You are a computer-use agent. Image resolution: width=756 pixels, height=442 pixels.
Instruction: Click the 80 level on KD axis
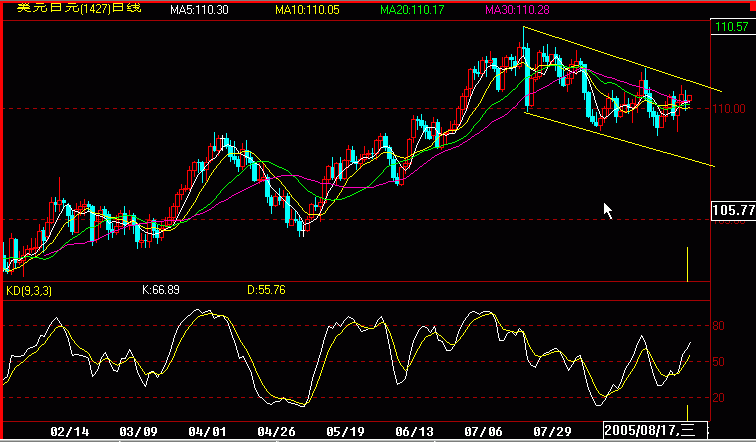[718, 326]
